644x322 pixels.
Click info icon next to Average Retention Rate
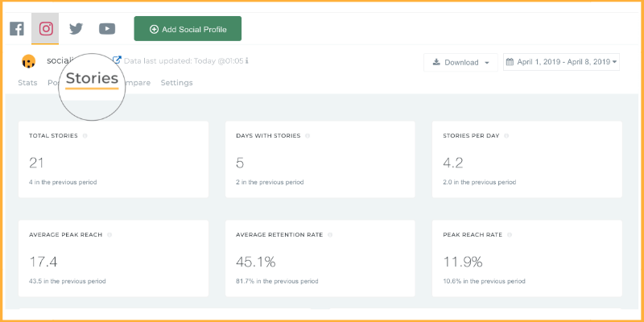click(x=330, y=235)
